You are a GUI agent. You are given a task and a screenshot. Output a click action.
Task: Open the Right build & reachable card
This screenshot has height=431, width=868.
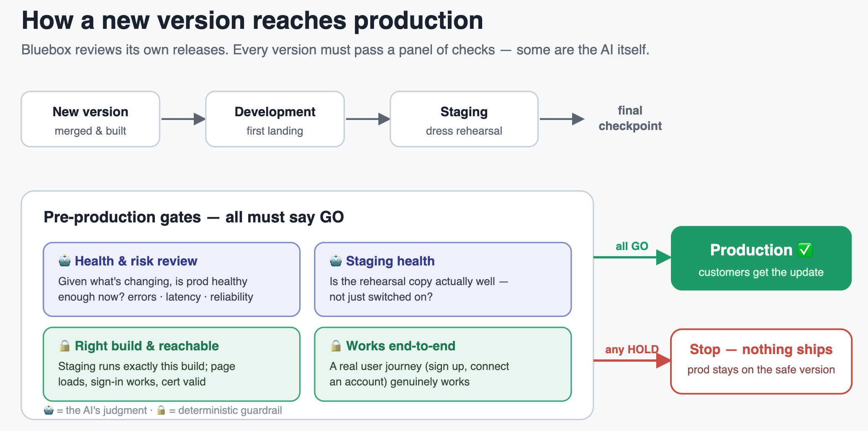click(172, 364)
